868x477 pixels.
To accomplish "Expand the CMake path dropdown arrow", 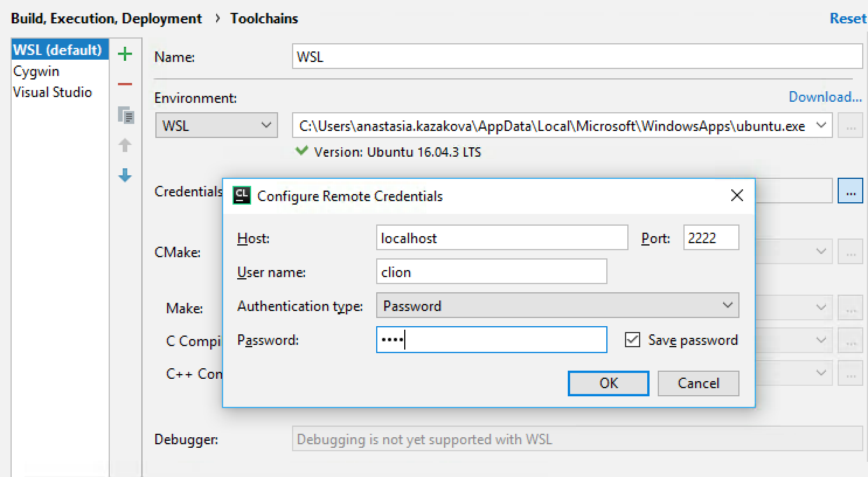I will pyautogui.click(x=821, y=251).
